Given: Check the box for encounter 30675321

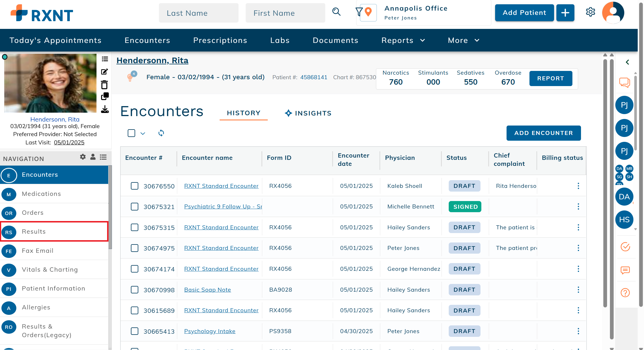Looking at the screenshot, I should click(135, 206).
